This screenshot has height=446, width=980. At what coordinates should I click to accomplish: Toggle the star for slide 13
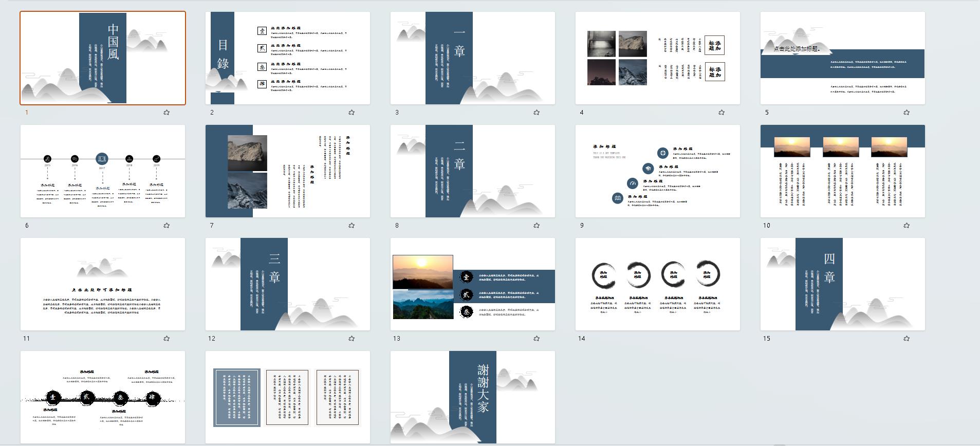[x=537, y=339]
